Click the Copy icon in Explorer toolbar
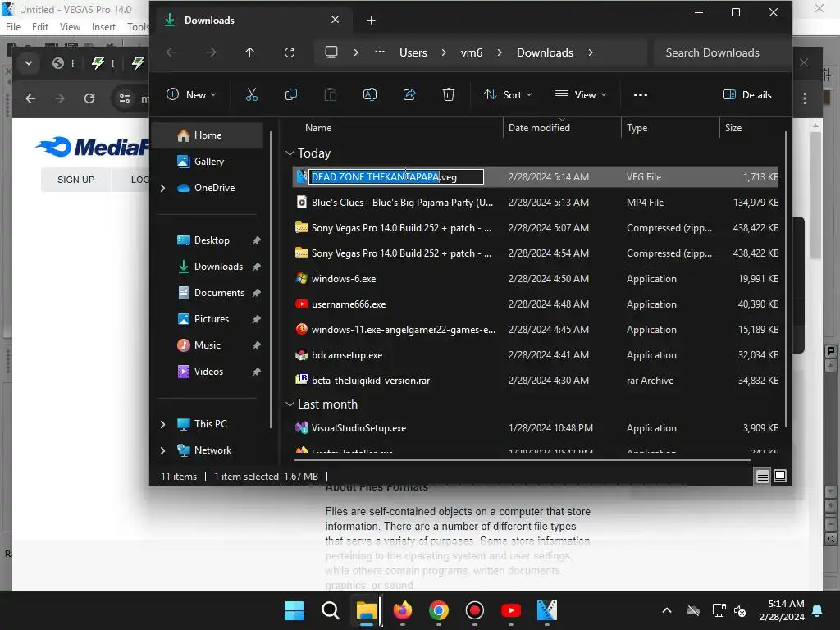The height and width of the screenshot is (630, 840). pos(291,95)
